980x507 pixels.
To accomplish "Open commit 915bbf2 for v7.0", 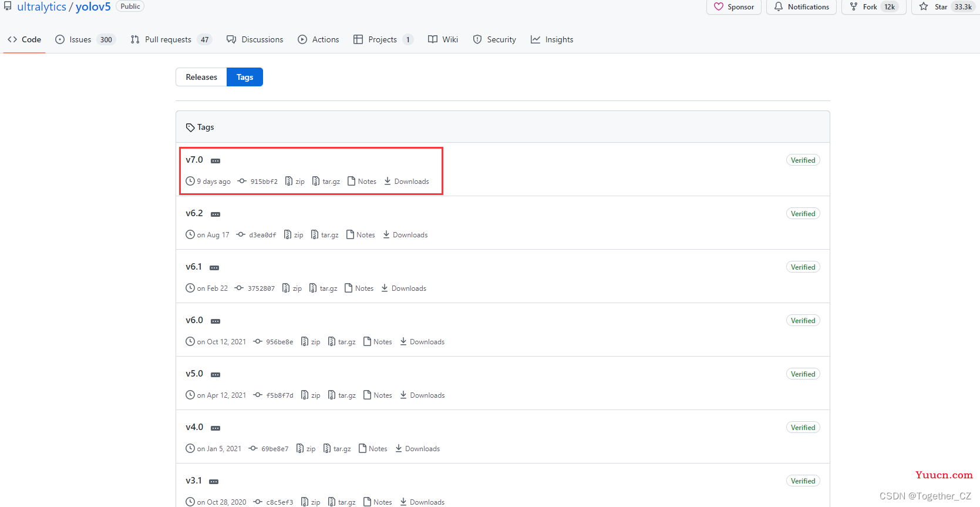I will click(258, 182).
